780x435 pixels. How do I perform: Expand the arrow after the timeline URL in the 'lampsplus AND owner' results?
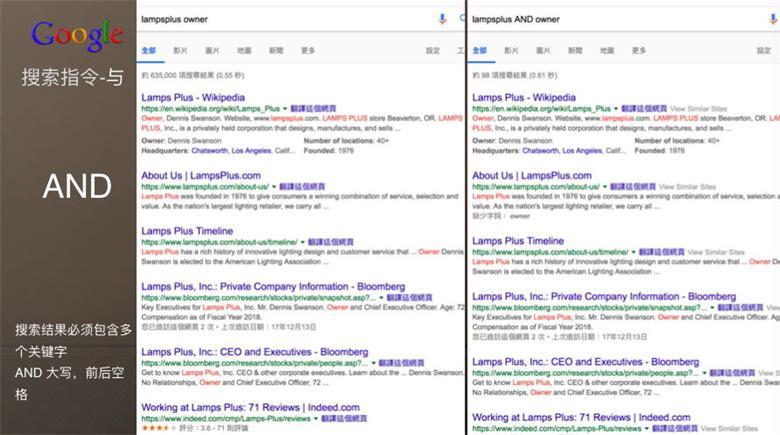pos(633,252)
